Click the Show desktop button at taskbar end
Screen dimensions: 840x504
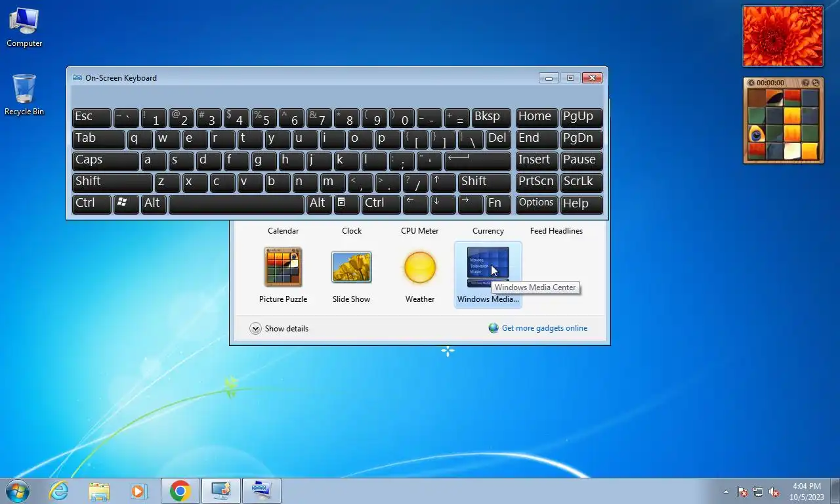835,491
